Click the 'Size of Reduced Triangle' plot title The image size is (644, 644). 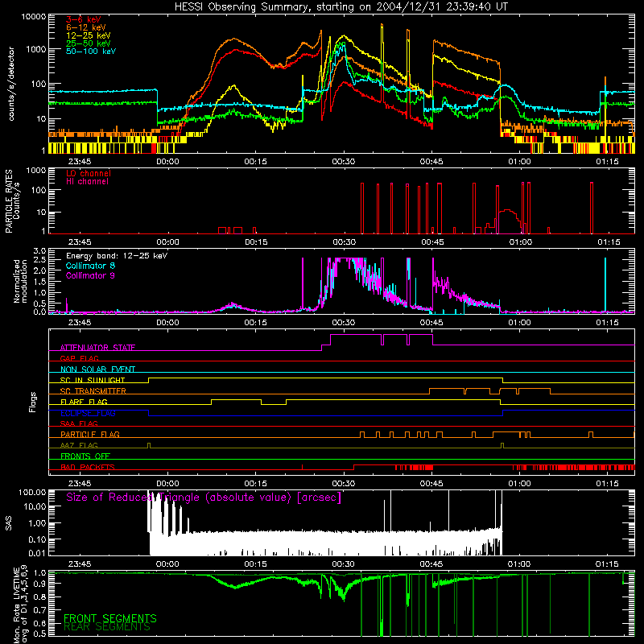click(204, 497)
